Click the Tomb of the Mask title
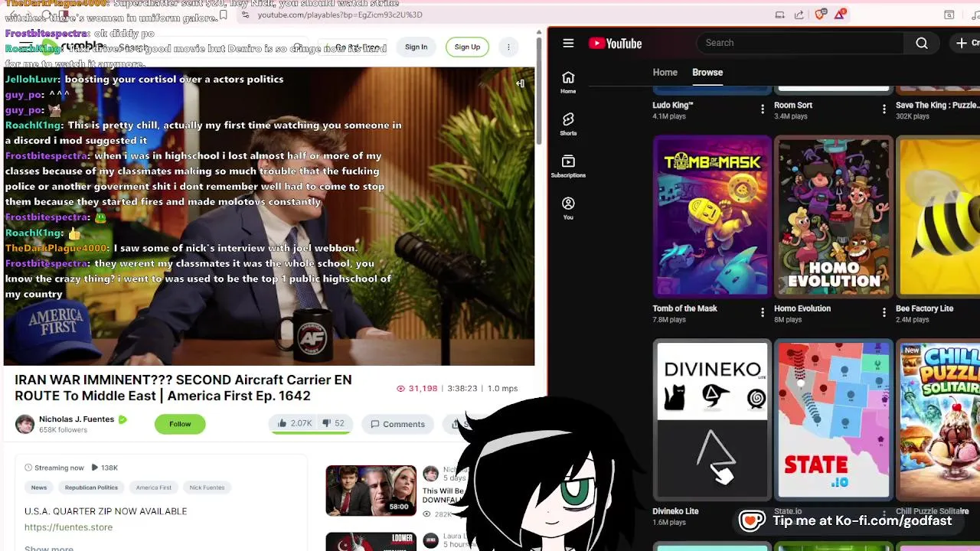This screenshot has width=980, height=551. 684,308
